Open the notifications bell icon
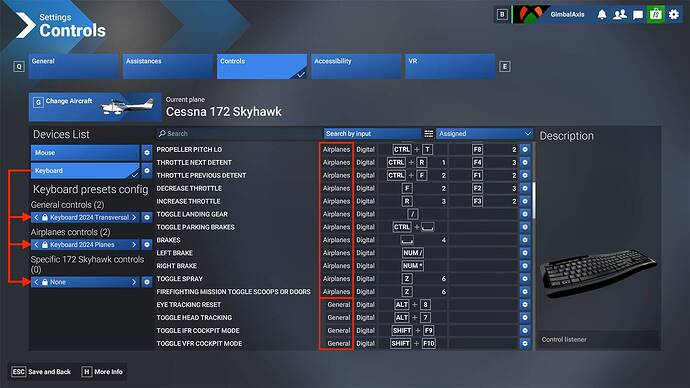Viewport: 690px width, 388px height. coord(602,15)
